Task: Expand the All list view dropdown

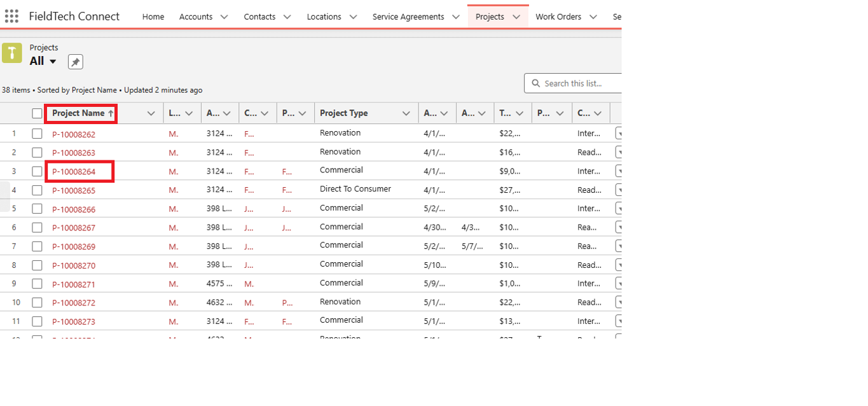Action: click(53, 62)
